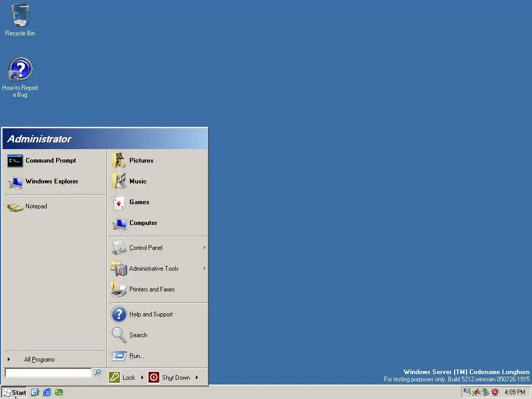
Task: Open the Music folder
Action: 158,181
